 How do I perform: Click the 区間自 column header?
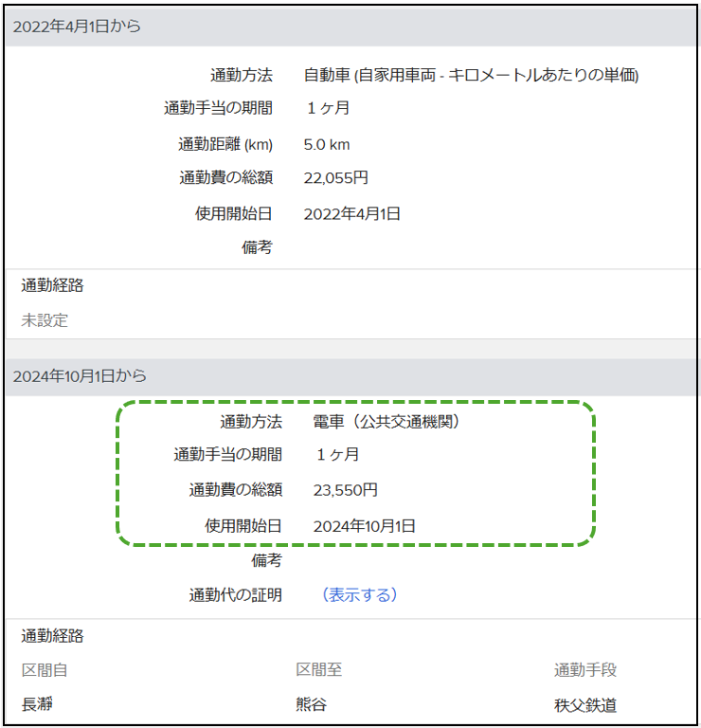tap(45, 670)
